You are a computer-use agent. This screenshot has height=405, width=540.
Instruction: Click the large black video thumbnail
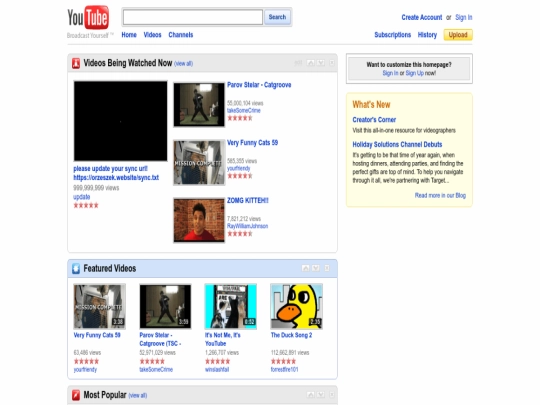[121, 121]
